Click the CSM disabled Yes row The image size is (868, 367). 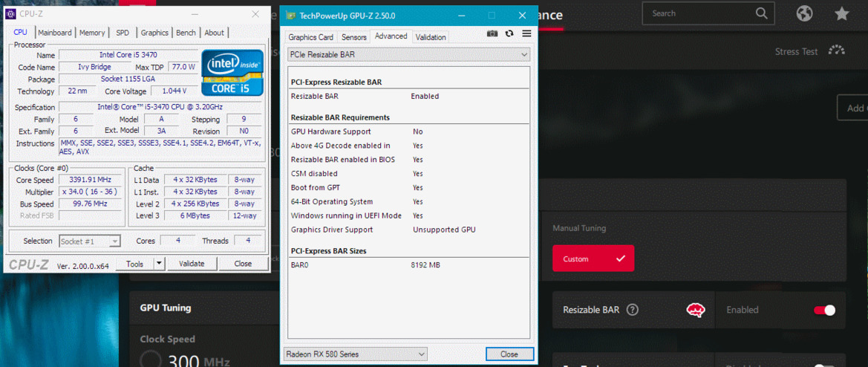click(x=408, y=174)
